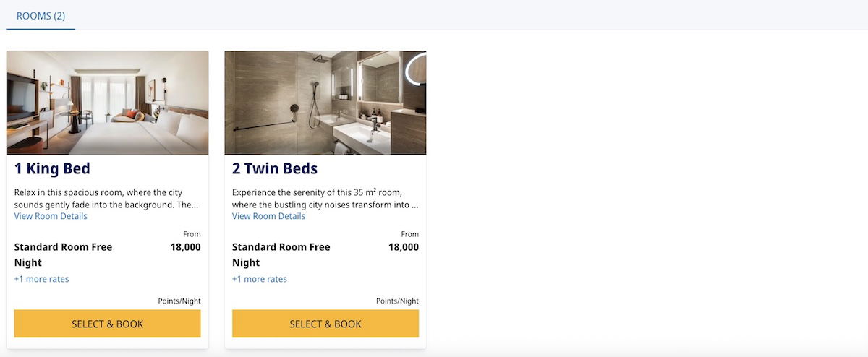Click the Twin Beds 35 m² description text
The width and height of the screenshot is (868, 357).
pos(325,198)
